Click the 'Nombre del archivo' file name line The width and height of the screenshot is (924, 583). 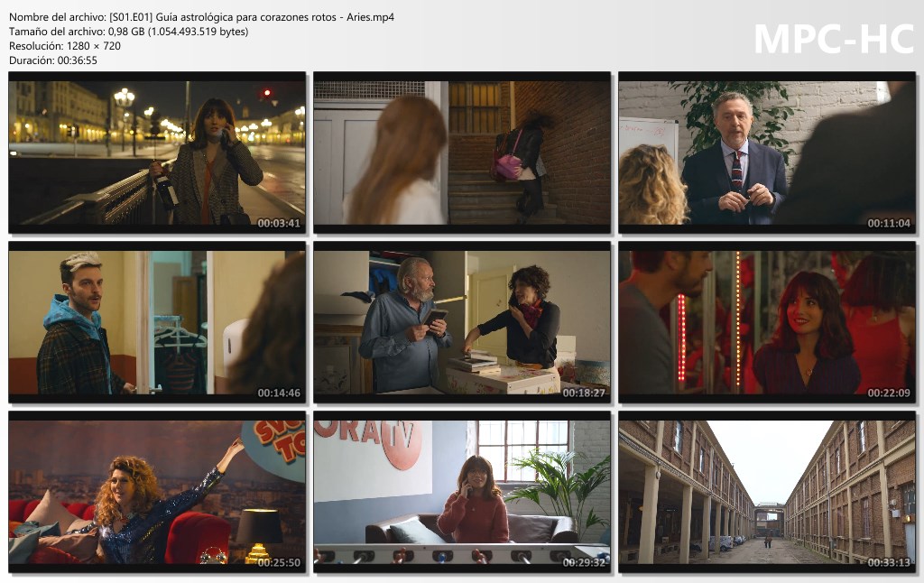(x=201, y=17)
